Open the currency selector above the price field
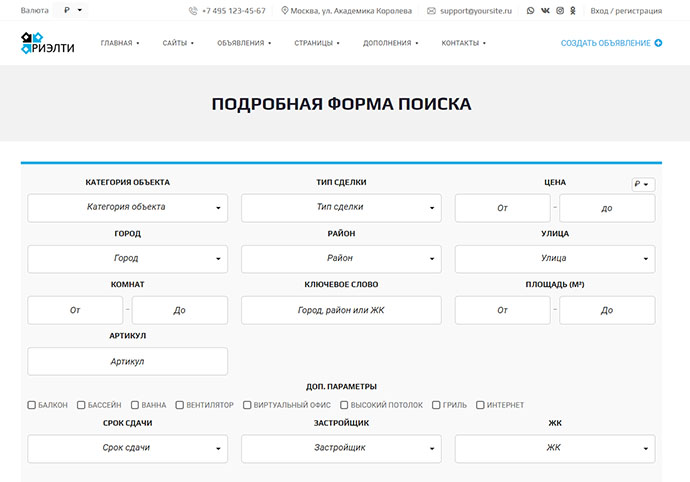The image size is (690, 482). 642,184
